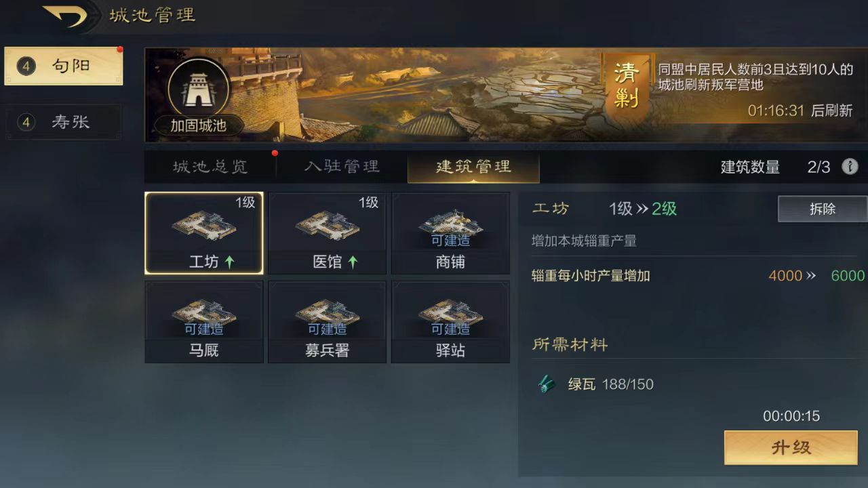The width and height of the screenshot is (868, 488).
Task: Choose the 驿站 buildable tile
Action: (451, 322)
